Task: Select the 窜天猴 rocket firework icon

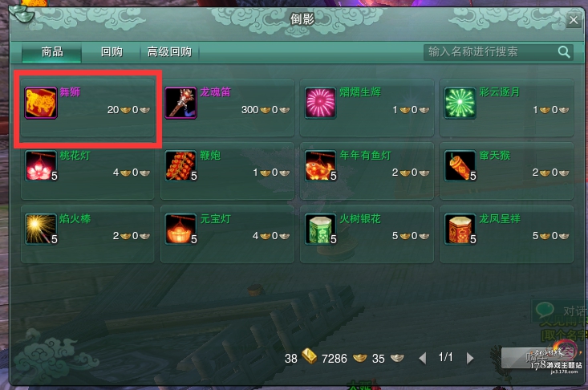Action: [460, 166]
